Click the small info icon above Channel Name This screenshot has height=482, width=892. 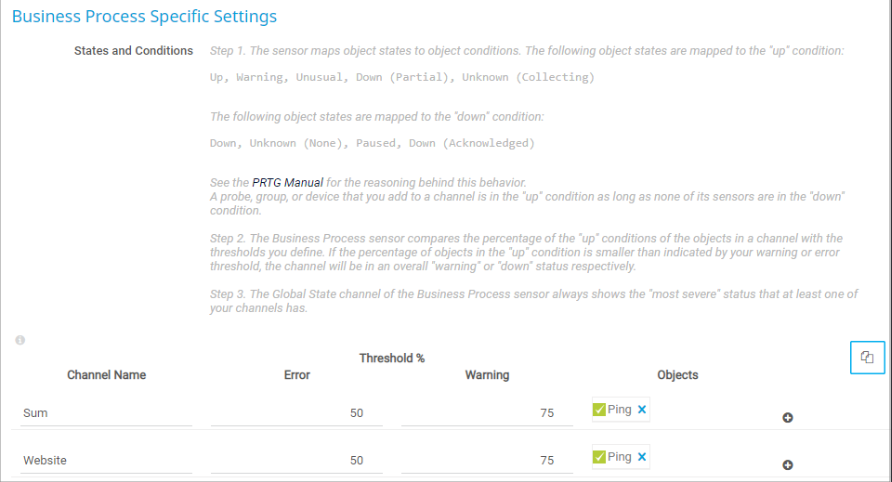20,341
